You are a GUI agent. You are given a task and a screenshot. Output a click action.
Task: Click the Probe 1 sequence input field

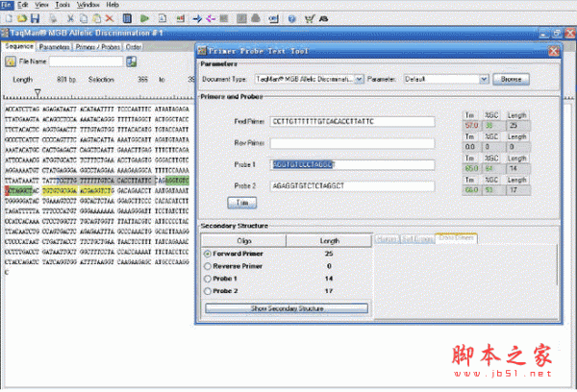pyautogui.click(x=352, y=164)
